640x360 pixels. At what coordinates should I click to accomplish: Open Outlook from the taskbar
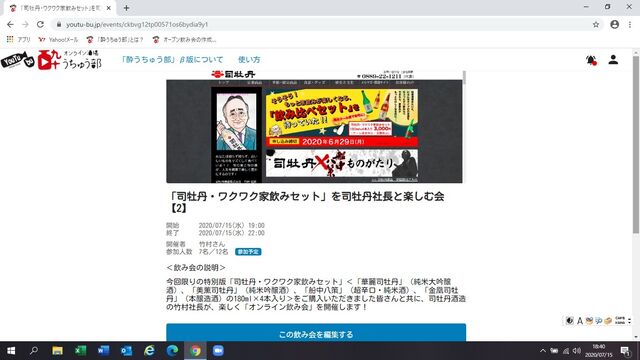click(x=126, y=351)
